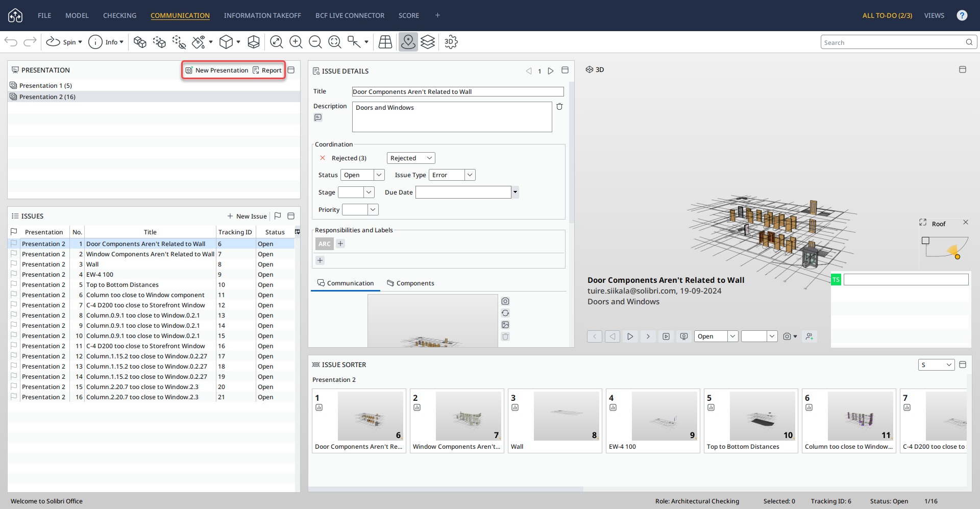Screen dimensions: 980x509
Task: Toggle the flag on 'EW-4 100' row
Action: 14,274
